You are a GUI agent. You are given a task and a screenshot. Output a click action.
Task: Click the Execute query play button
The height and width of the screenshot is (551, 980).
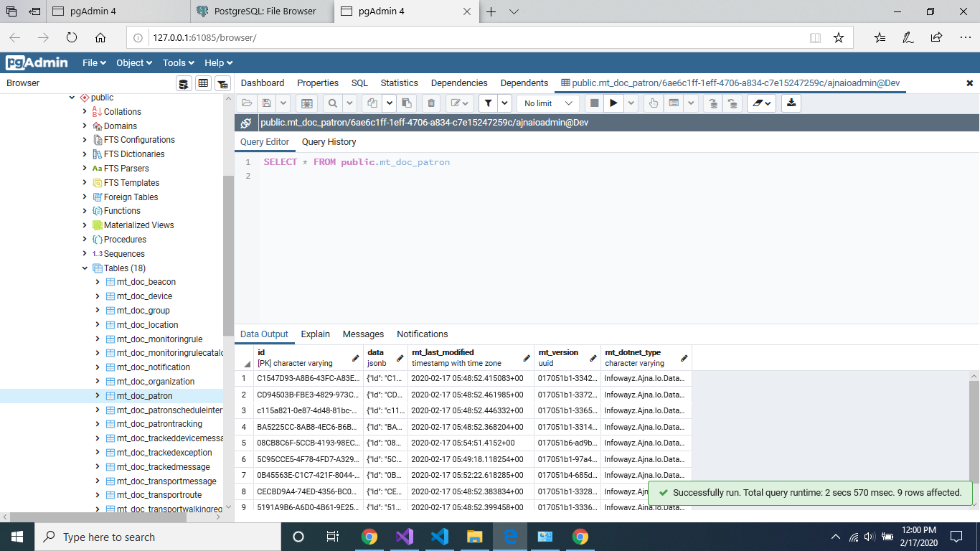613,103
